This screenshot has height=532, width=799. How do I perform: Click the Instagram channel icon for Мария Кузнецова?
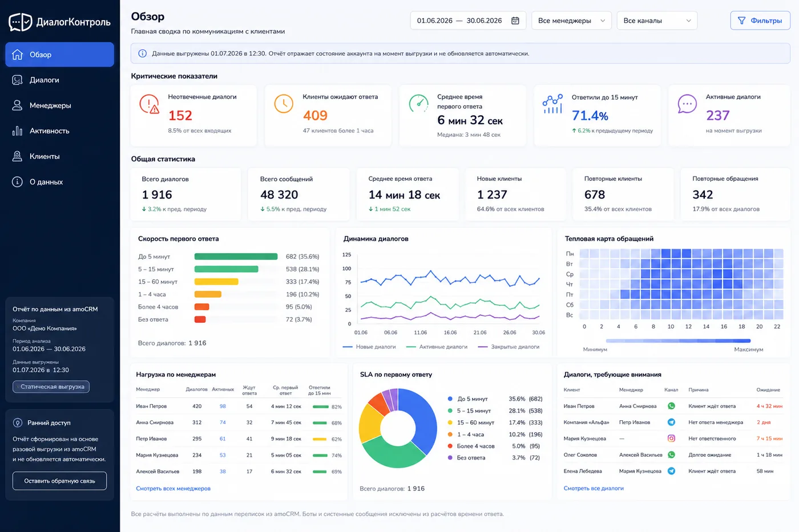tap(671, 438)
